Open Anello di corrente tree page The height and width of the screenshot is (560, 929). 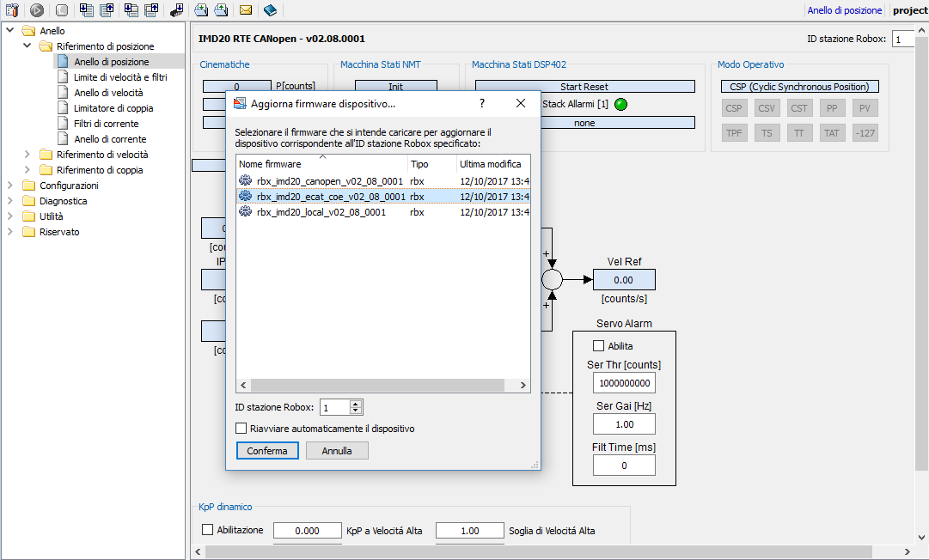pos(110,138)
